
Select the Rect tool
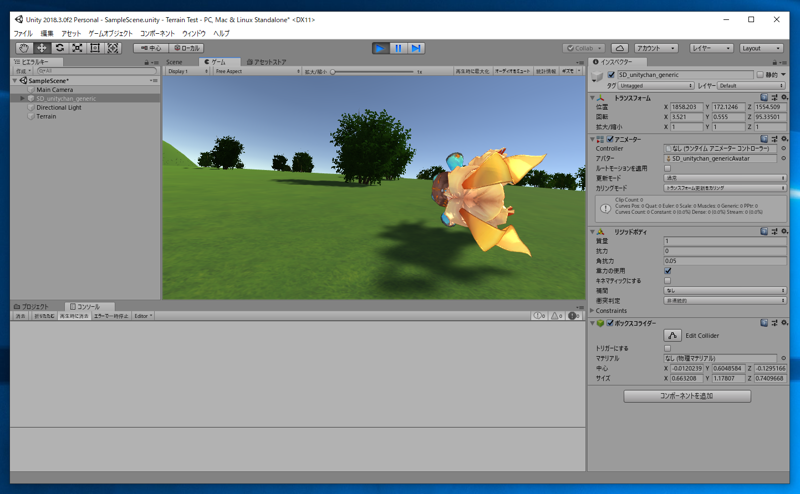95,48
